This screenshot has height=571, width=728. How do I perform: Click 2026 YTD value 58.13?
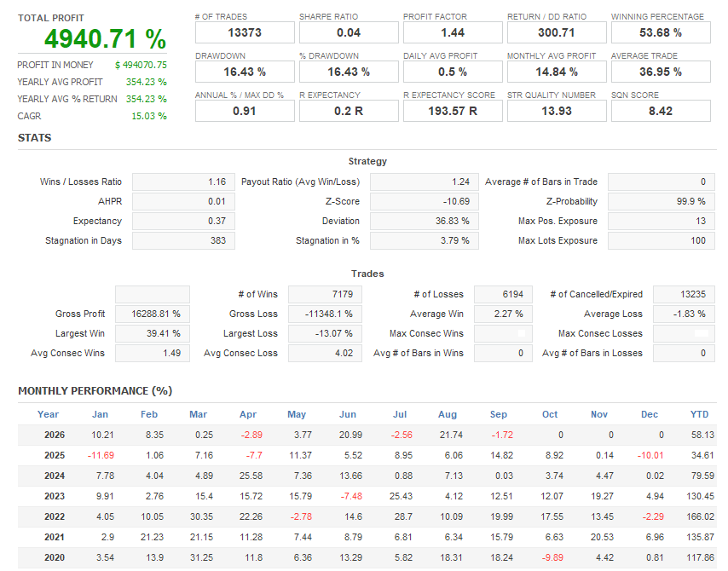702,435
